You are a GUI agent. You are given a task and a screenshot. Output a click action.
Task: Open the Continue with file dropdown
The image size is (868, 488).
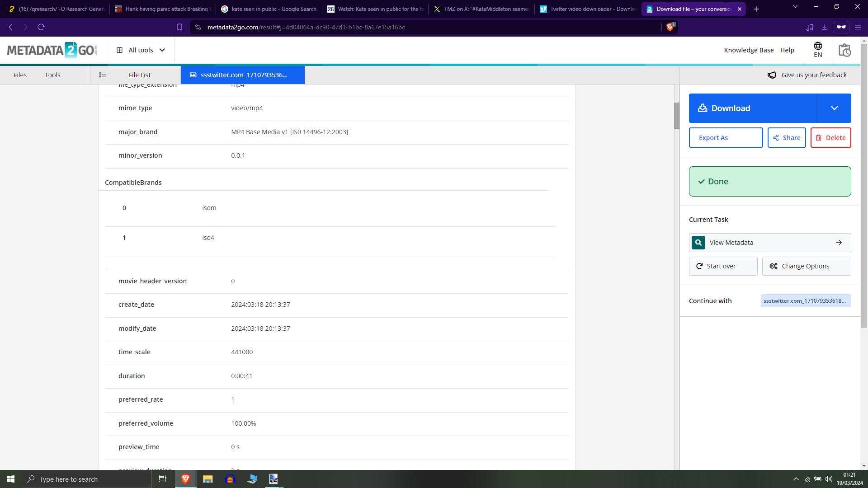806,301
